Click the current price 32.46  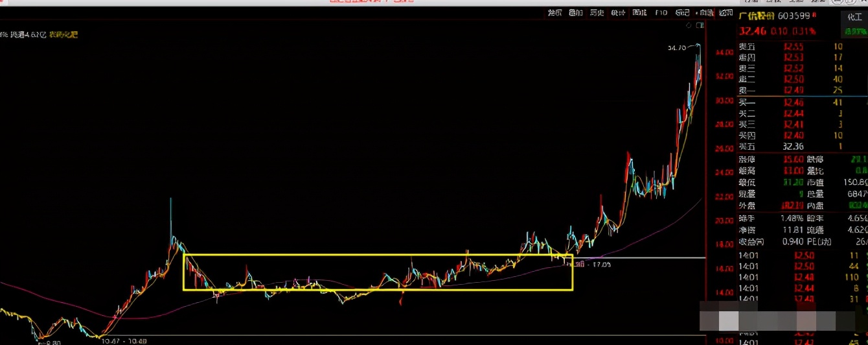point(752,31)
